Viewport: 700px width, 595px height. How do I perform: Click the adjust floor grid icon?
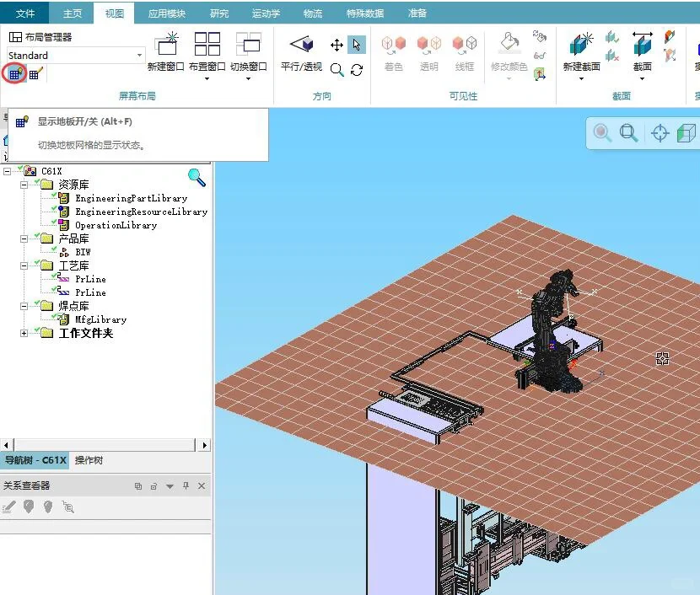35,73
